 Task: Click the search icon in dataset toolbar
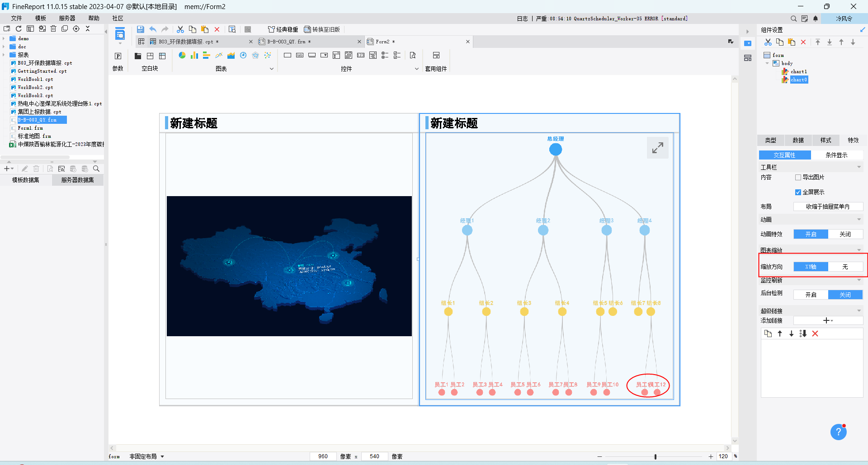pos(96,169)
